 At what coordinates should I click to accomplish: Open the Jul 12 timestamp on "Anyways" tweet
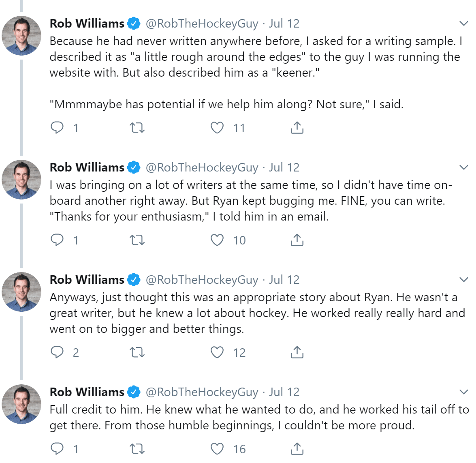click(x=284, y=280)
